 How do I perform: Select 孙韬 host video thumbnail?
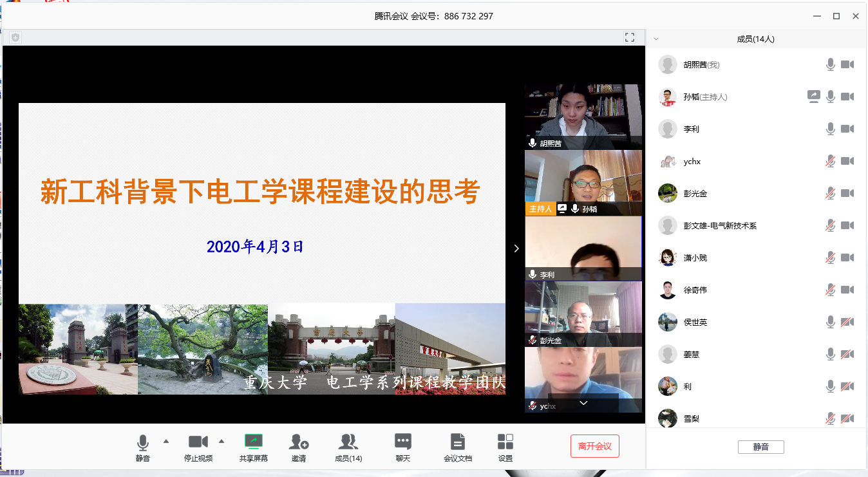pyautogui.click(x=583, y=182)
